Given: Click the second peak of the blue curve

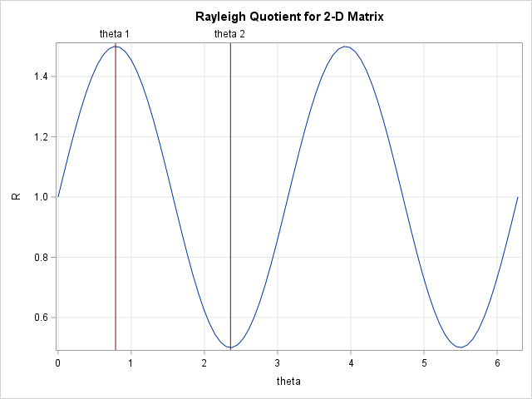Looking at the screenshot, I should tap(345, 47).
